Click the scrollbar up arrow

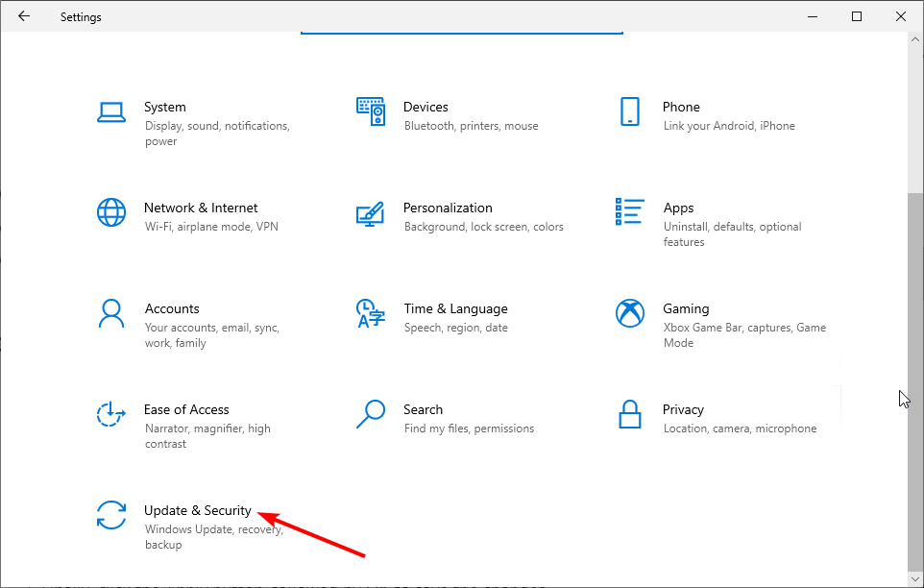point(915,39)
